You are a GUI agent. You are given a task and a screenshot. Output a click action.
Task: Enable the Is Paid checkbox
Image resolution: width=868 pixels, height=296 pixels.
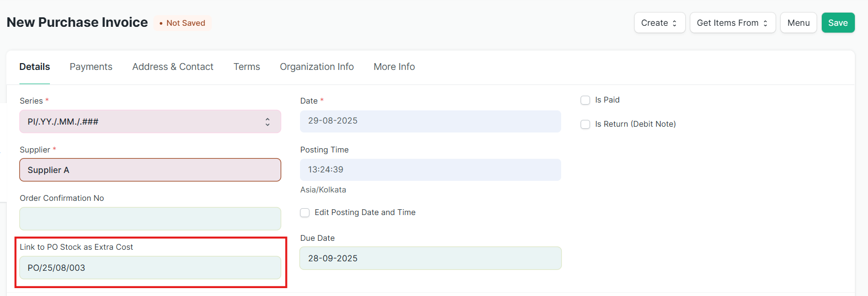click(585, 100)
